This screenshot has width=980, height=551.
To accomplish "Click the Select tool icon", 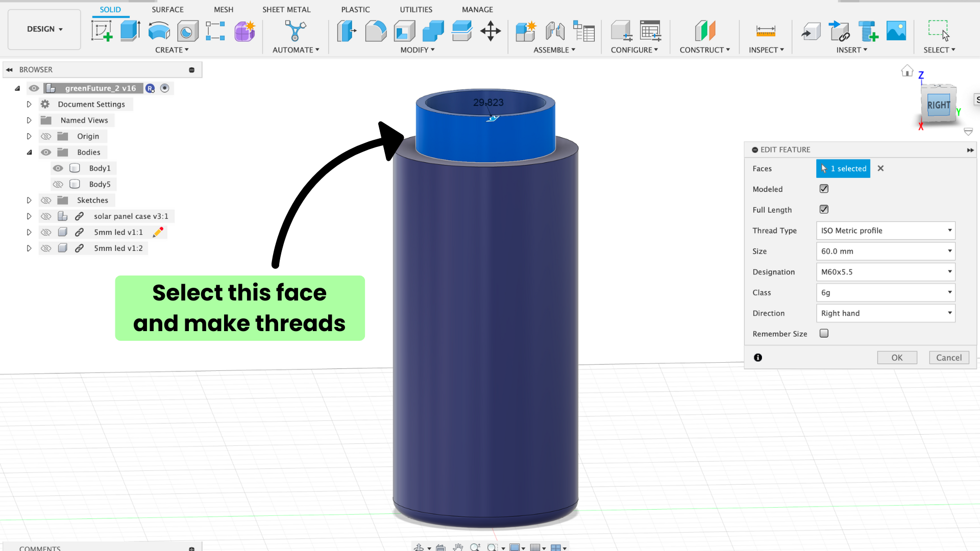I will (939, 31).
